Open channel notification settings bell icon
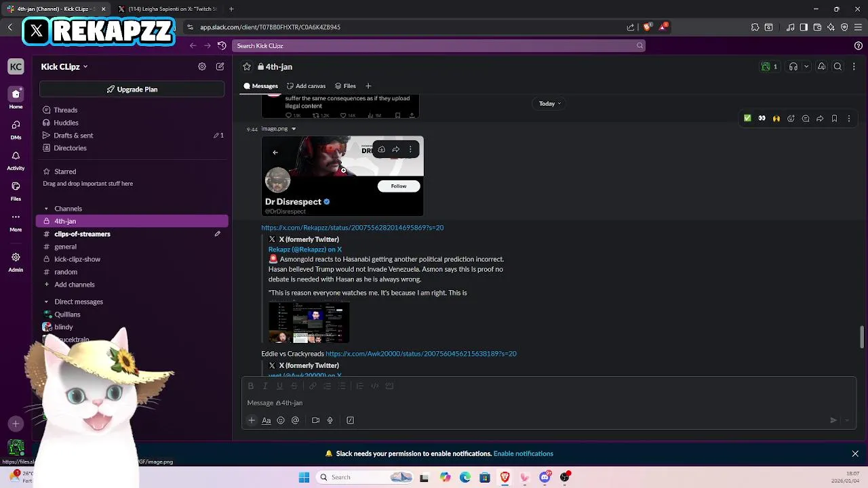This screenshot has height=488, width=868. coord(821,66)
